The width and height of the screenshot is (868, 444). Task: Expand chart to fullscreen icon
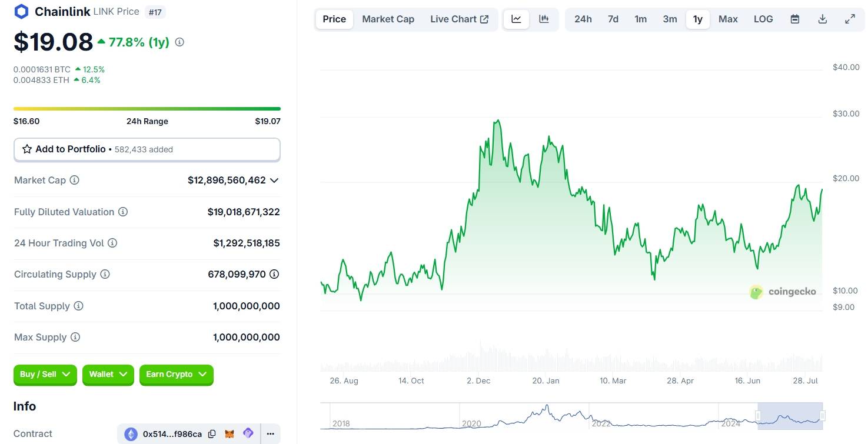(850, 19)
